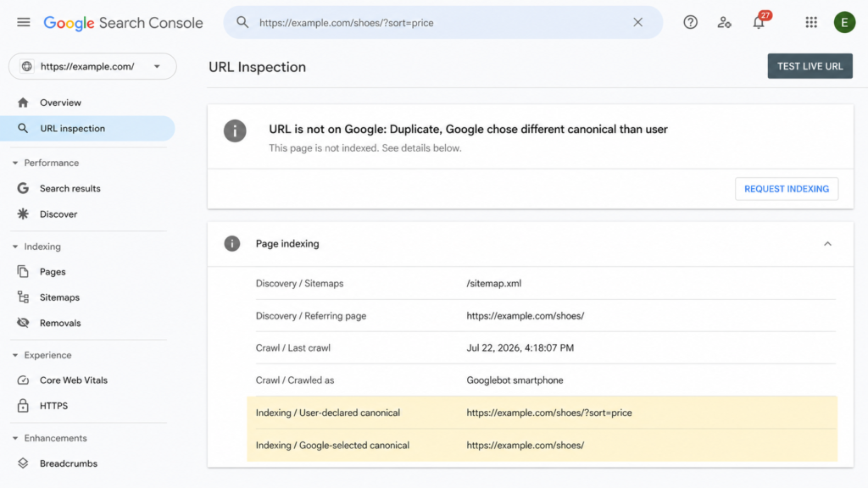Collapse the Page indexing panel chevron
This screenshot has height=488, width=868.
[827, 243]
